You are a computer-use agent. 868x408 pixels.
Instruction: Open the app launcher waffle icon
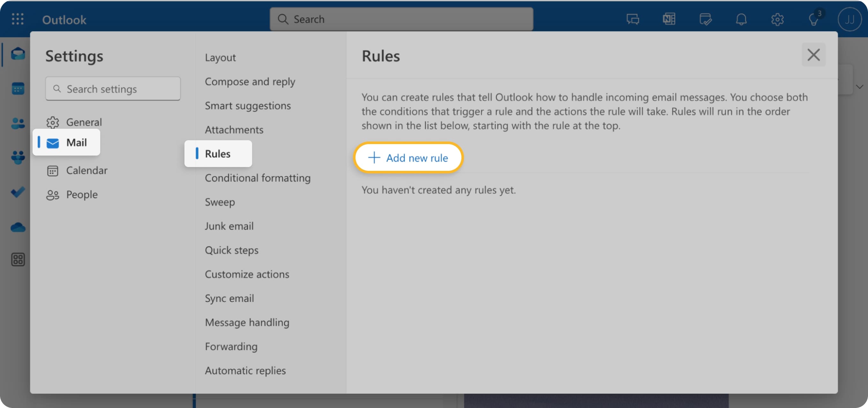coord(18,19)
